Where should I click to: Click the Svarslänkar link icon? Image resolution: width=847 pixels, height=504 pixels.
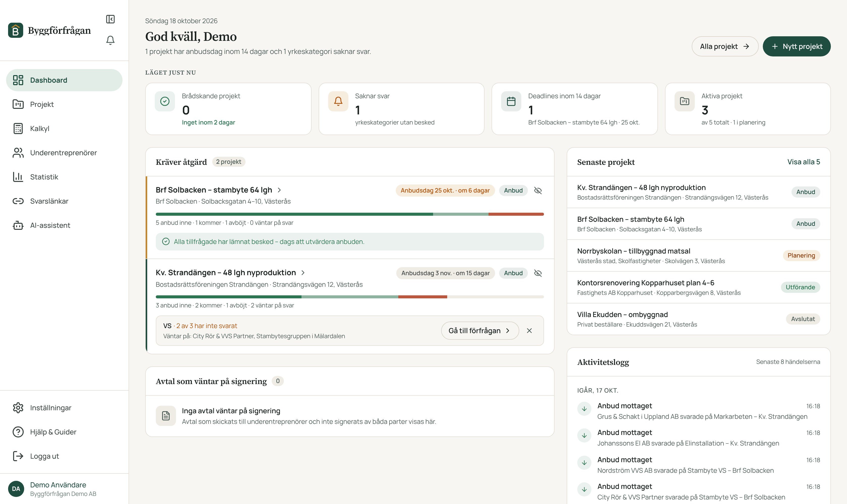coord(18,201)
